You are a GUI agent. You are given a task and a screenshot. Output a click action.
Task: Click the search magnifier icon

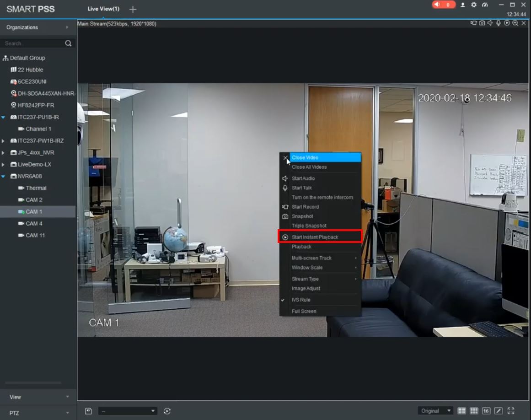coord(68,43)
